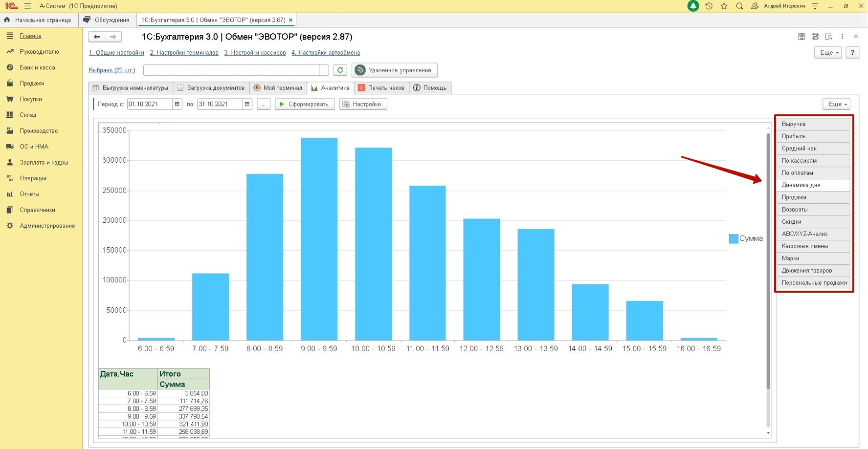Image resolution: width=868 pixels, height=449 pixels.
Task: Click the start date field 01.10.2021
Action: (150, 104)
